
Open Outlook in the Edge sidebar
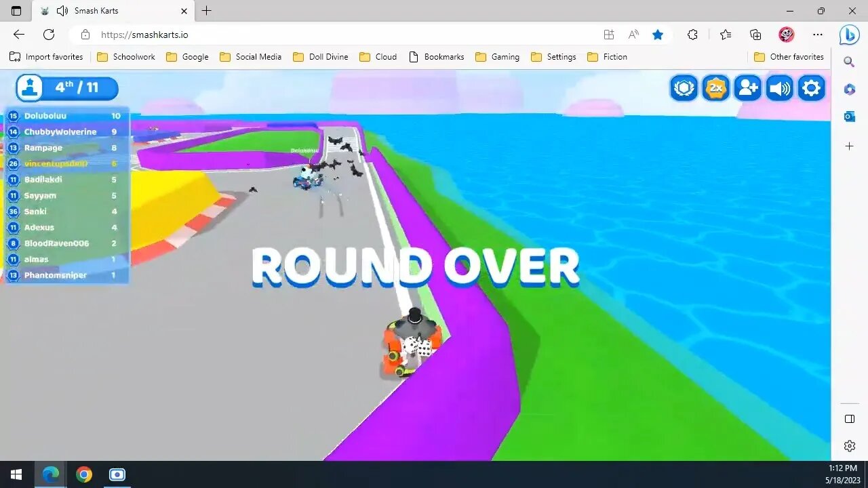pyautogui.click(x=850, y=117)
